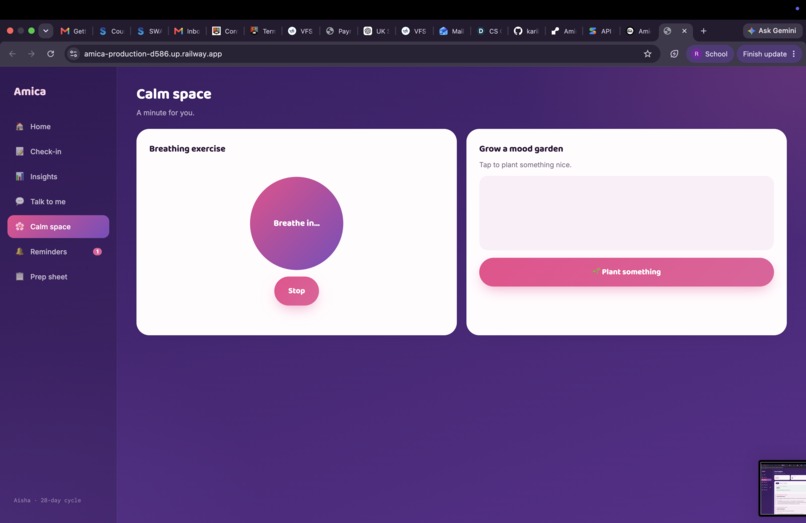Switch to the 'Pay' tab
Viewport: 806px width, 523px height.
click(338, 31)
